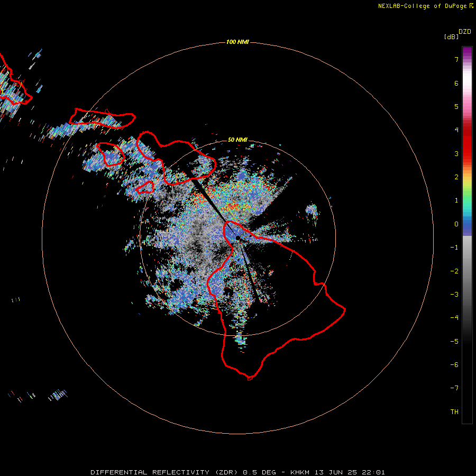Screen dimensions: 476x476
Task: Click the radar site center dot
Action: (x=237, y=238)
